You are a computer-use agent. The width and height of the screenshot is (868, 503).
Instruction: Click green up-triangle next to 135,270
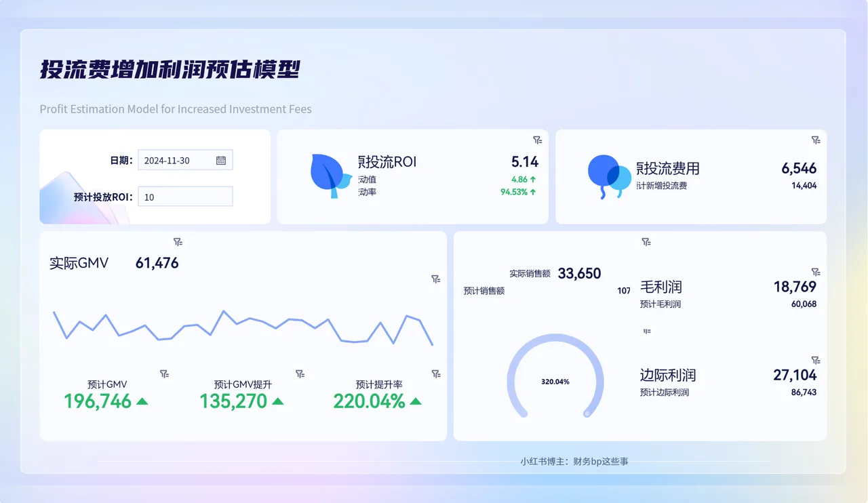click(x=278, y=401)
